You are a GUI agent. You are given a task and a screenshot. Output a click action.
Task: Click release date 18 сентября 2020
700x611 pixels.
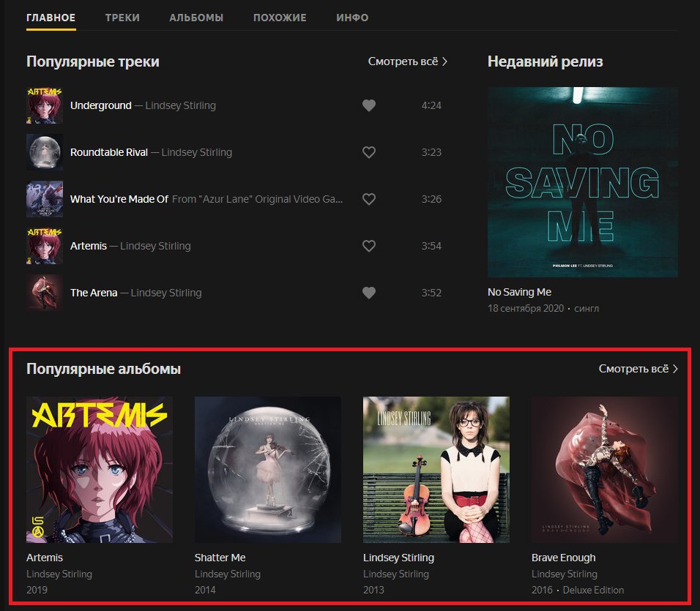[x=526, y=309]
